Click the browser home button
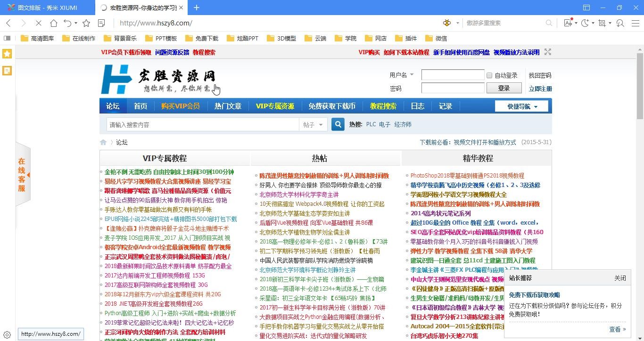 (x=54, y=23)
